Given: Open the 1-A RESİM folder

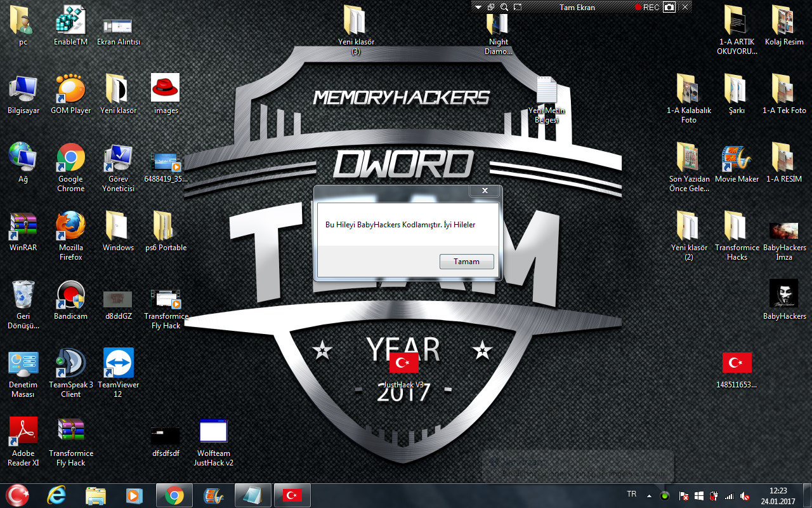Looking at the screenshot, I should 785,163.
